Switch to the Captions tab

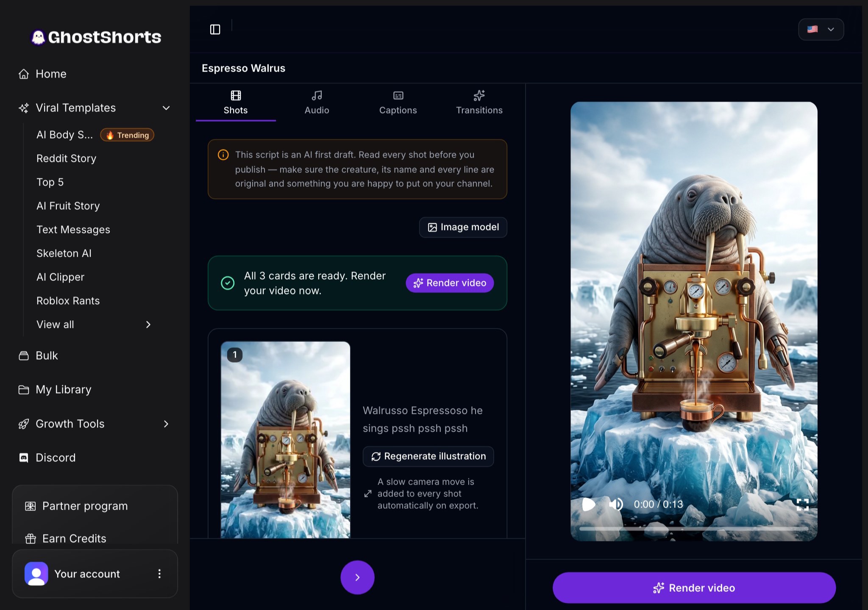click(x=398, y=103)
